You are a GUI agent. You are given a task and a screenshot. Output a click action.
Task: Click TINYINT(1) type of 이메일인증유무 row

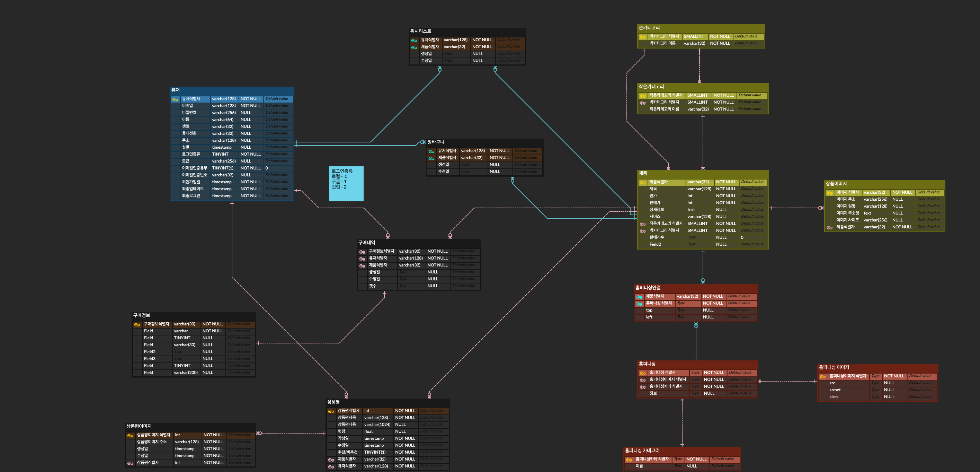coord(223,168)
